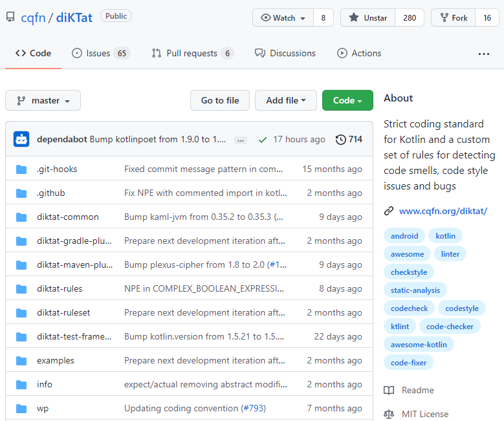View the 16 forks count
Screen dimensions: 504x421
coord(487,17)
